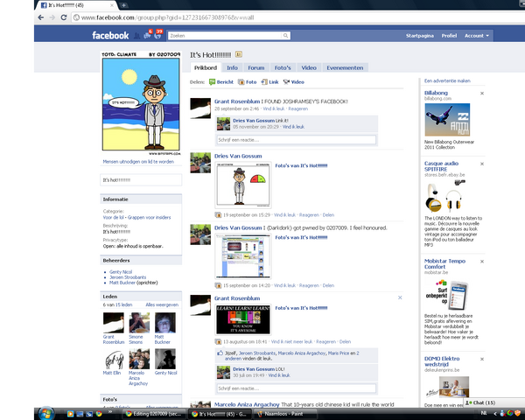The image size is (525, 420).
Task: Click the Billabong ad image
Action: (447, 120)
